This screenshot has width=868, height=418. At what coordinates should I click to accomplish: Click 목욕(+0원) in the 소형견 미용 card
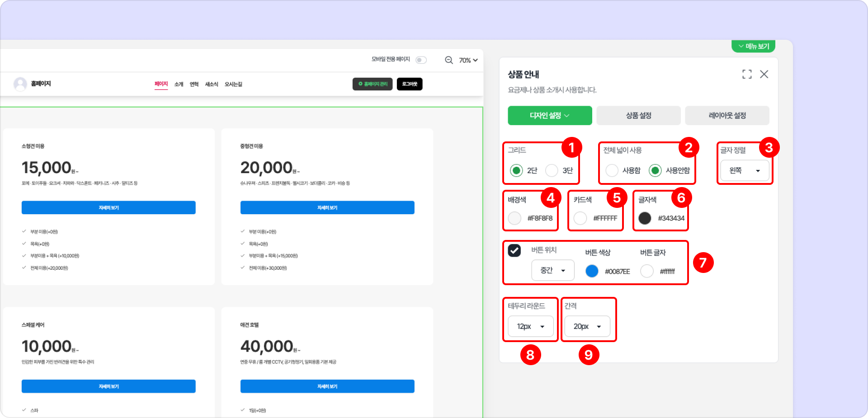(x=40, y=244)
